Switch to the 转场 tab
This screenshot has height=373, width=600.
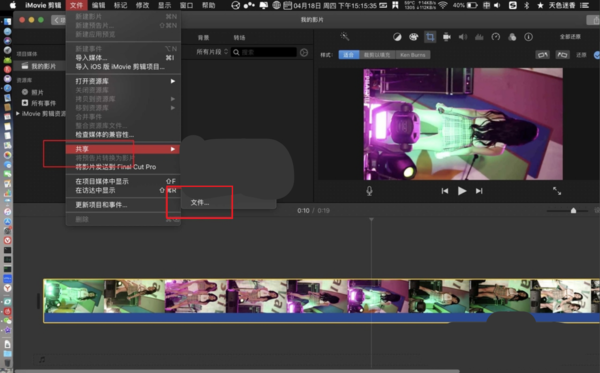click(x=239, y=37)
